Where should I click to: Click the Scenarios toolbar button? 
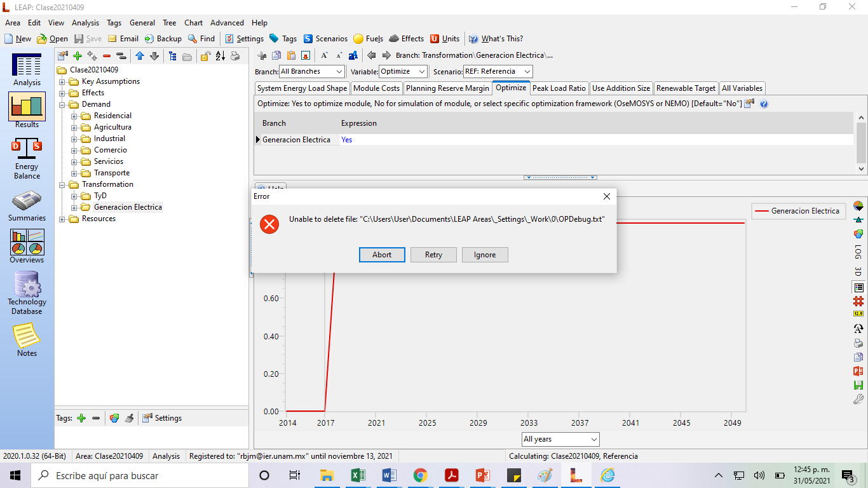click(x=325, y=39)
